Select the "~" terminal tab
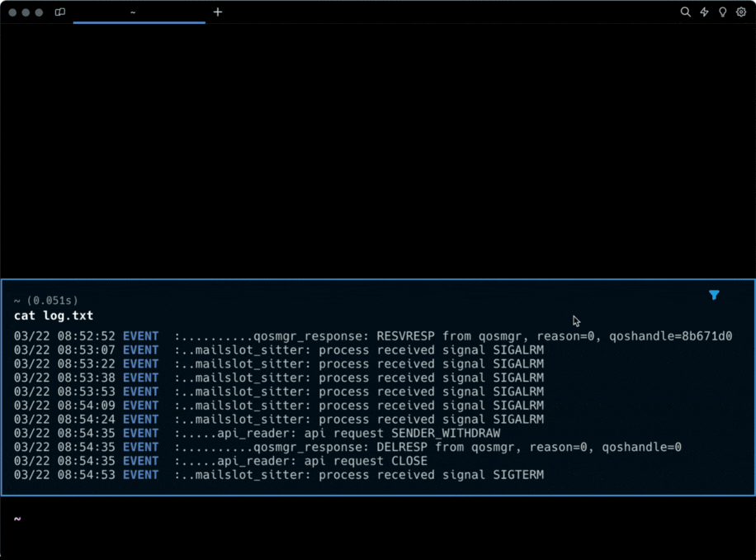The width and height of the screenshot is (756, 560). (139, 12)
